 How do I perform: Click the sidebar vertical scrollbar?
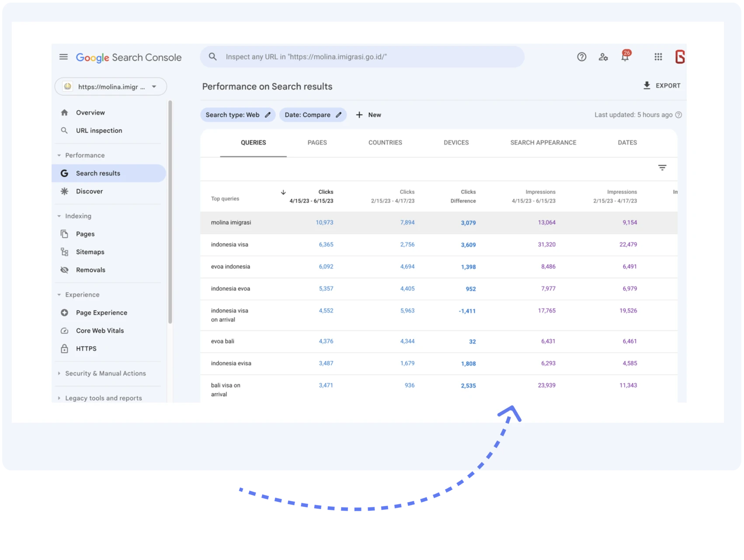(x=170, y=212)
